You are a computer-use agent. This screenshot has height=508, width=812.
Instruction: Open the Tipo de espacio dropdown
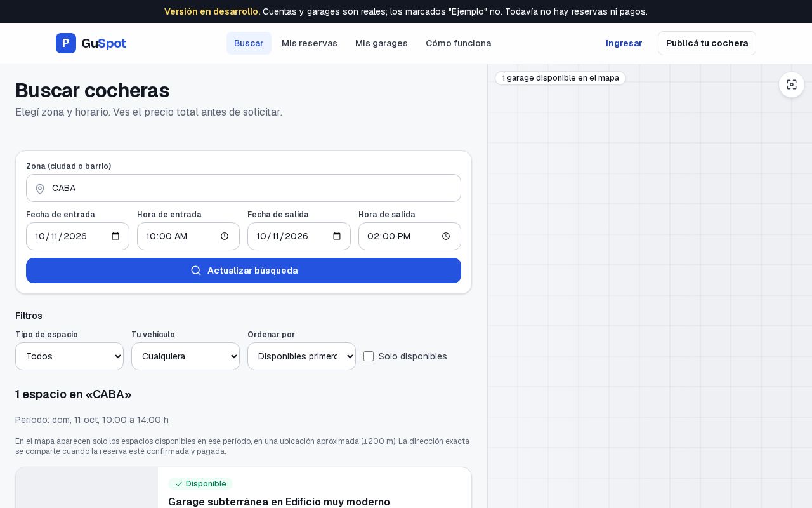tap(70, 356)
